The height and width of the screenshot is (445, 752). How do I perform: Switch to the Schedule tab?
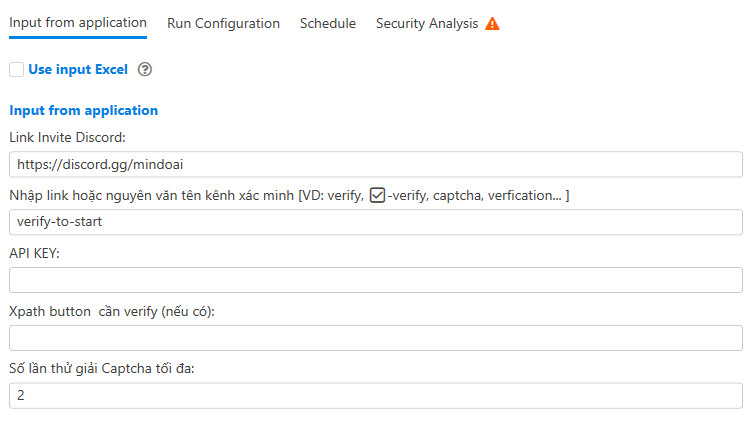(327, 23)
